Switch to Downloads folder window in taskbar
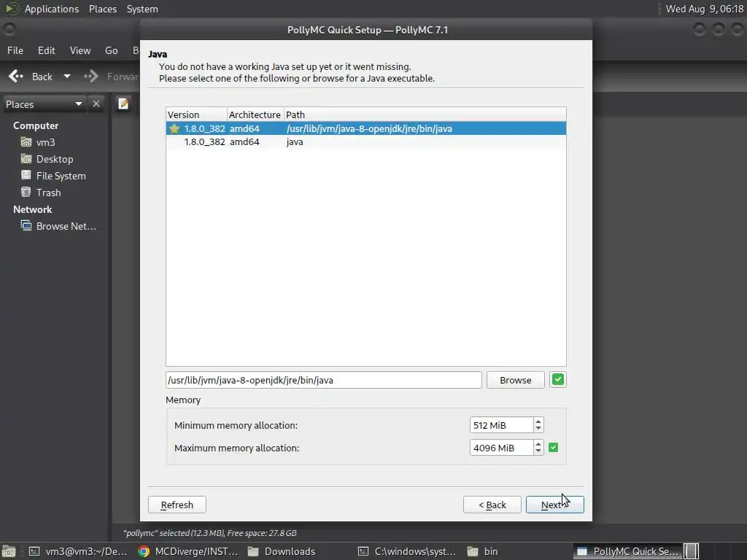The width and height of the screenshot is (747, 560). 282,551
